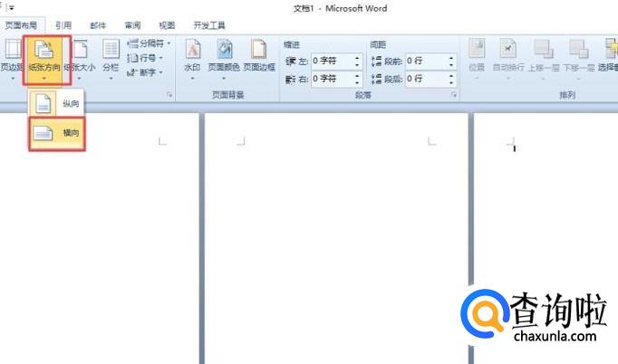The height and width of the screenshot is (364, 618).
Task: Click the 页面颜色 page color icon
Action: (224, 49)
